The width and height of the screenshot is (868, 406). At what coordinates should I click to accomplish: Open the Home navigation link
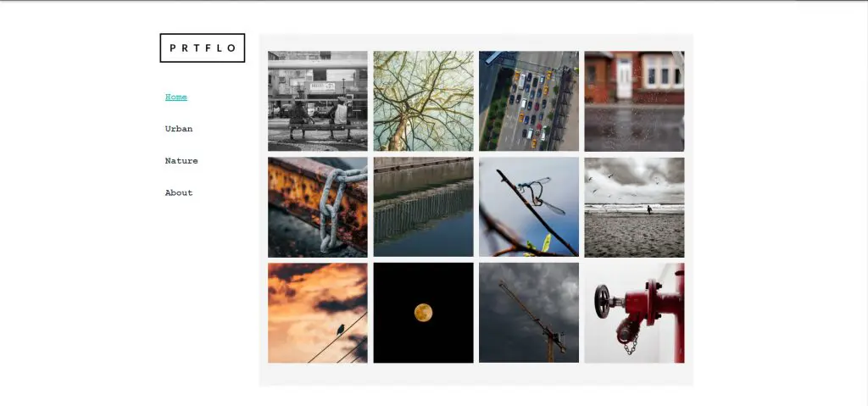pyautogui.click(x=176, y=97)
